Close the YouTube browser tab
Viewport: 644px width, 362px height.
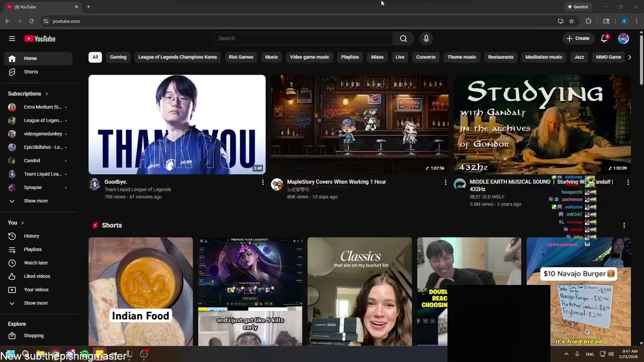tap(76, 7)
